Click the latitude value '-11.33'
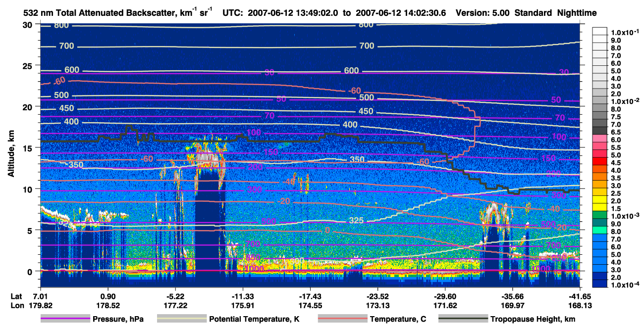This screenshot has height=330, width=644. [x=243, y=296]
